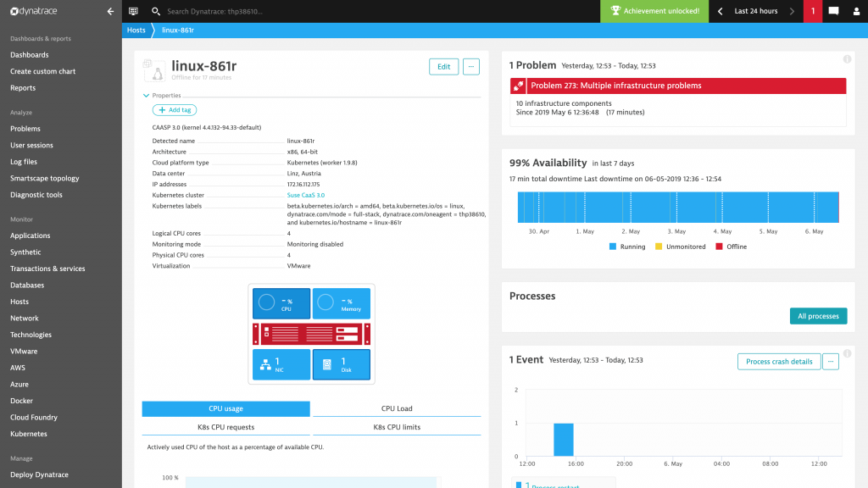Open the Memory tile in host infographic

[341, 303]
